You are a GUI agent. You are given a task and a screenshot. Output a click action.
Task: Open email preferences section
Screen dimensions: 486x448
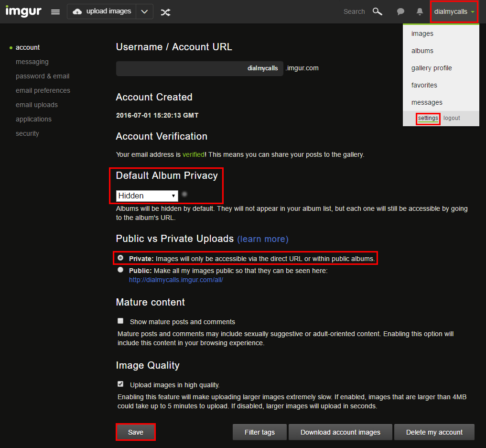43,90
